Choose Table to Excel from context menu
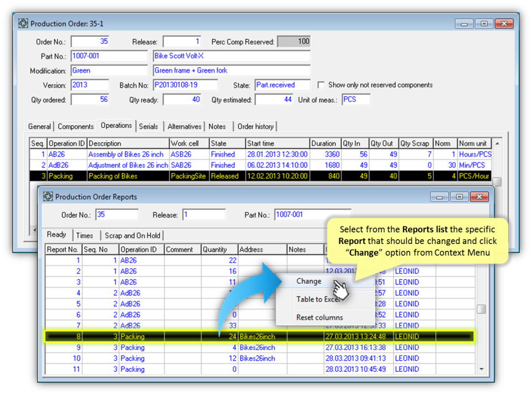532x395 pixels. (x=318, y=299)
